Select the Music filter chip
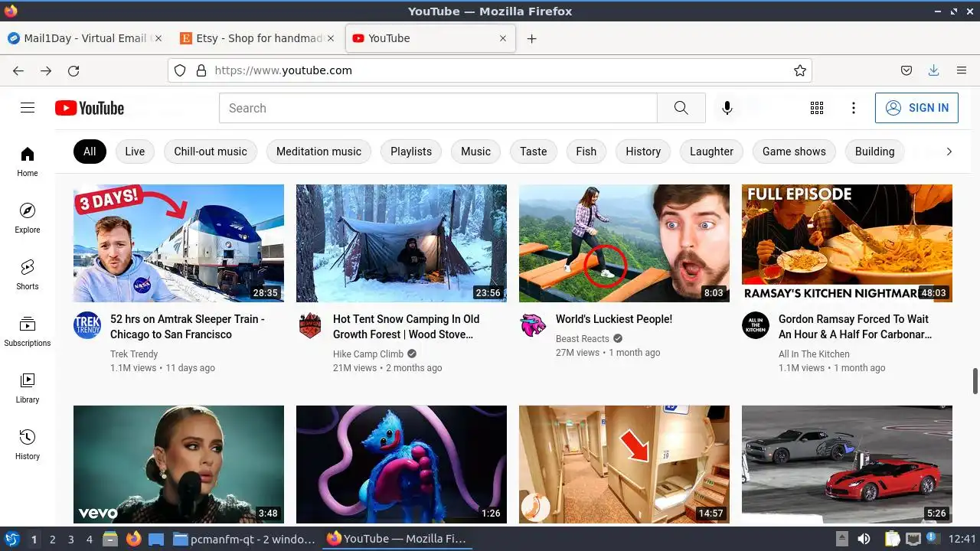 coord(475,152)
